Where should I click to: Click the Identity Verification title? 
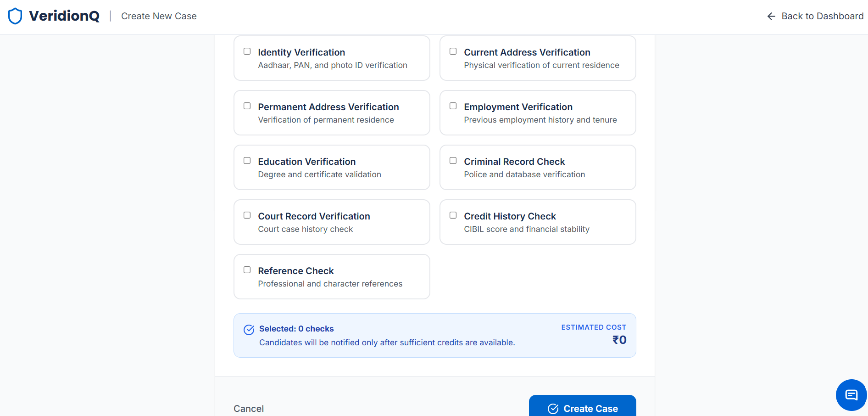coord(301,52)
